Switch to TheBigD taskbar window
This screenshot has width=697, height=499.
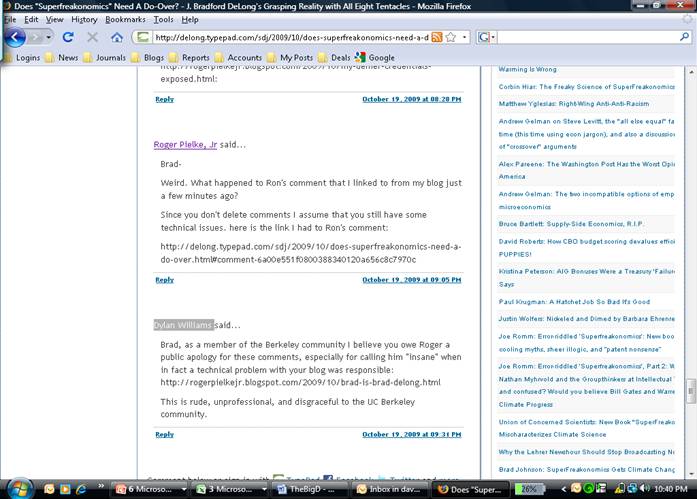tap(311, 489)
